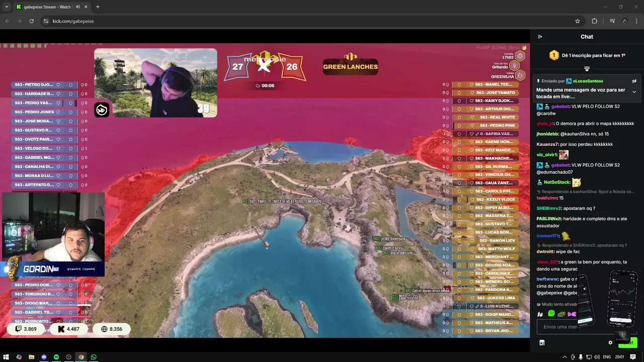The width and height of the screenshot is (644, 362).
Task: Open Spotify from the taskbar
Action: 56,357
